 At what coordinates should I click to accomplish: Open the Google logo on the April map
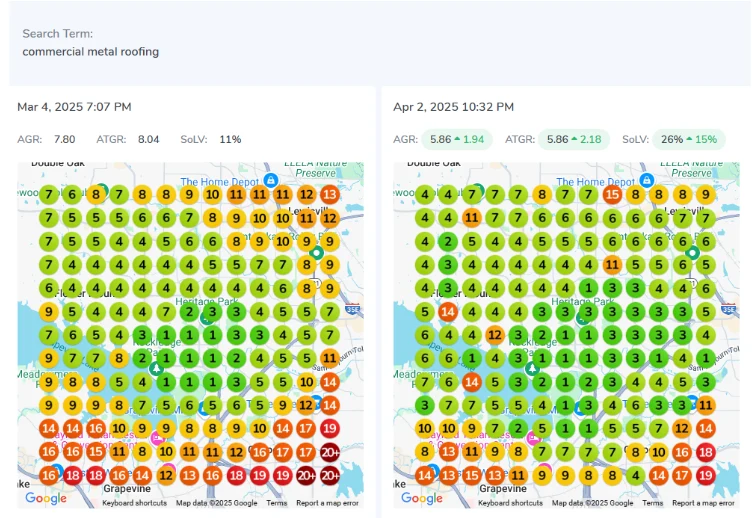coord(422,498)
